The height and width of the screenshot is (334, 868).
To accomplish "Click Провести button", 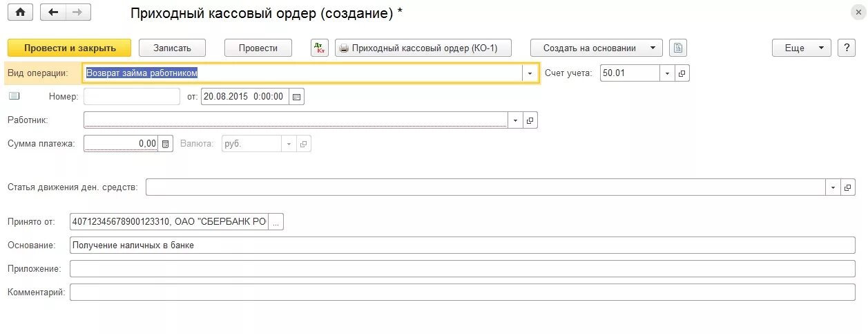I will point(258,48).
